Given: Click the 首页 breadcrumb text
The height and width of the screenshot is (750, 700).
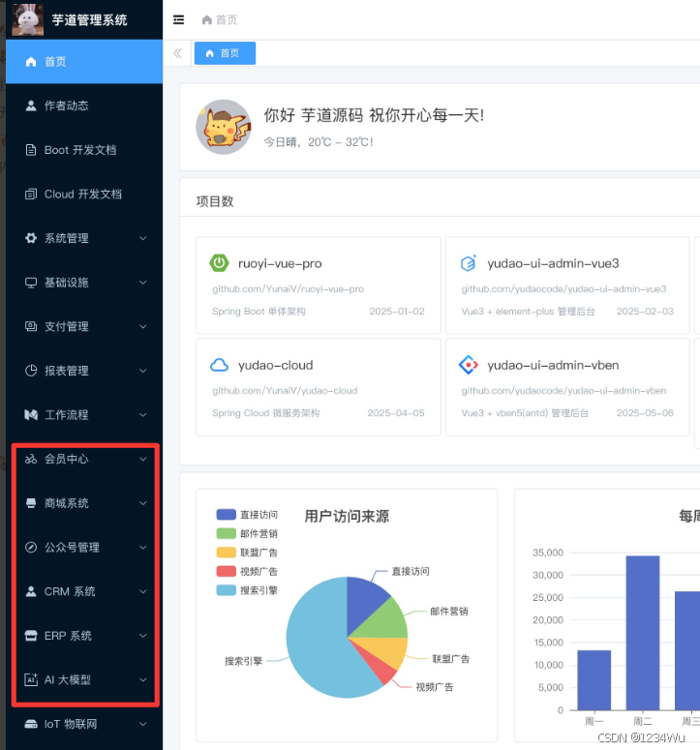Looking at the screenshot, I should [x=227, y=19].
